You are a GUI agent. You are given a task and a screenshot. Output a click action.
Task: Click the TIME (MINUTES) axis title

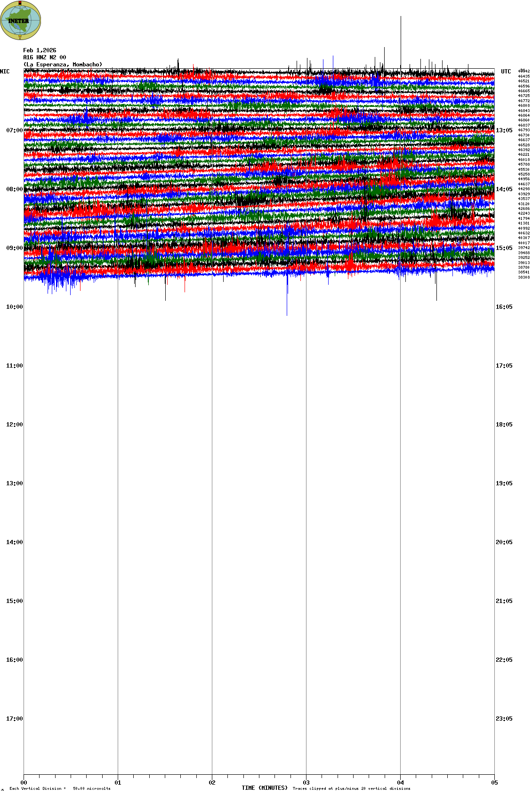264,788
